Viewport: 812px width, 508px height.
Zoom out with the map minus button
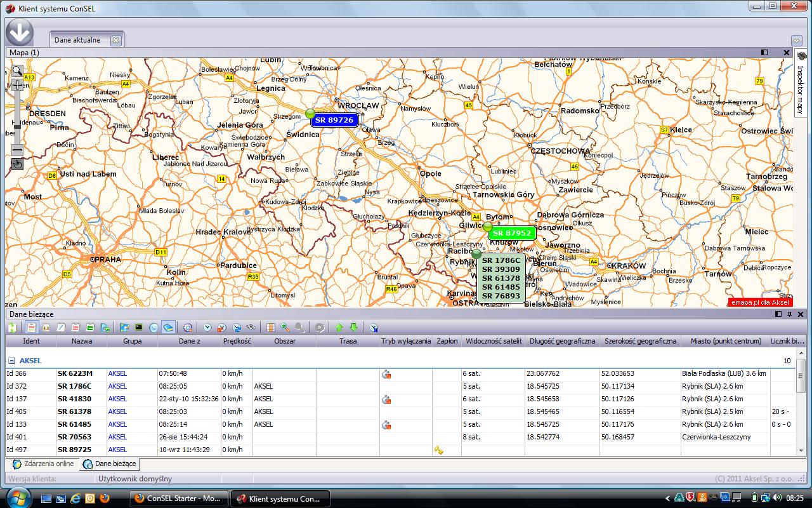pyautogui.click(x=17, y=150)
